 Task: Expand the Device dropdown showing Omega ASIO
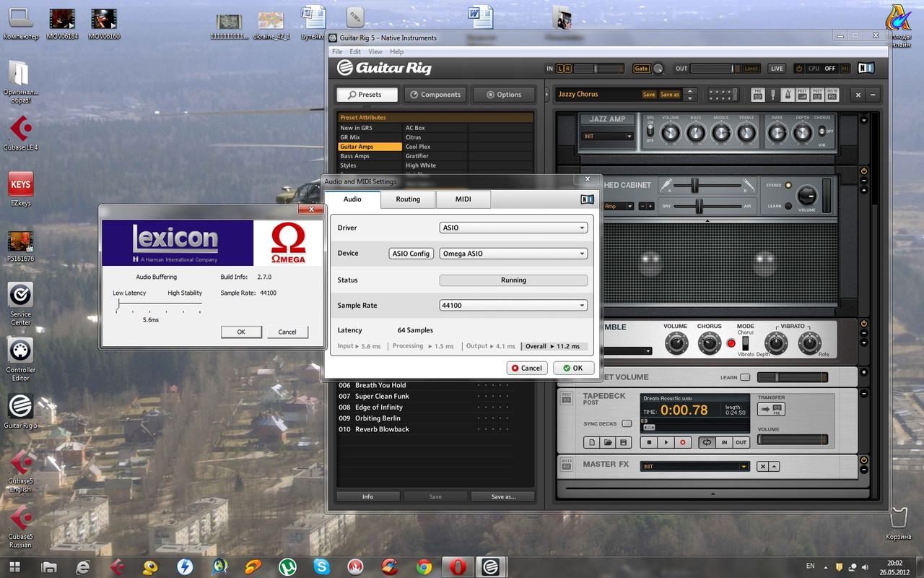513,254
